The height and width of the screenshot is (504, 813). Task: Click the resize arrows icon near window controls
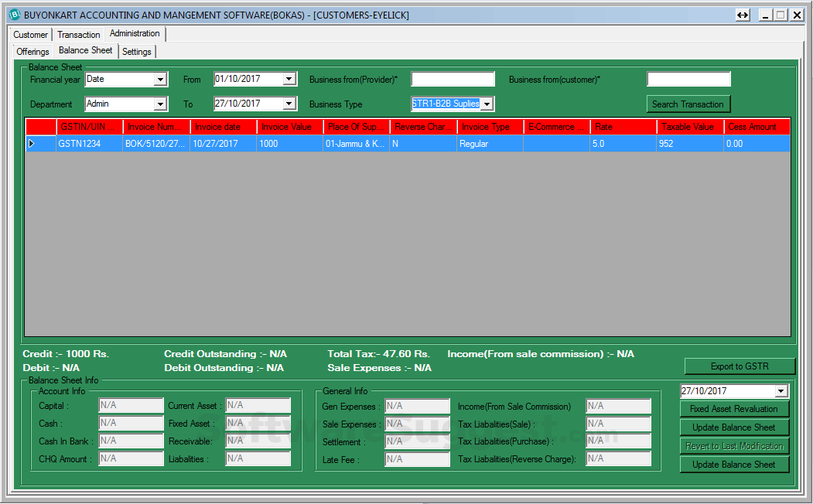tap(743, 15)
